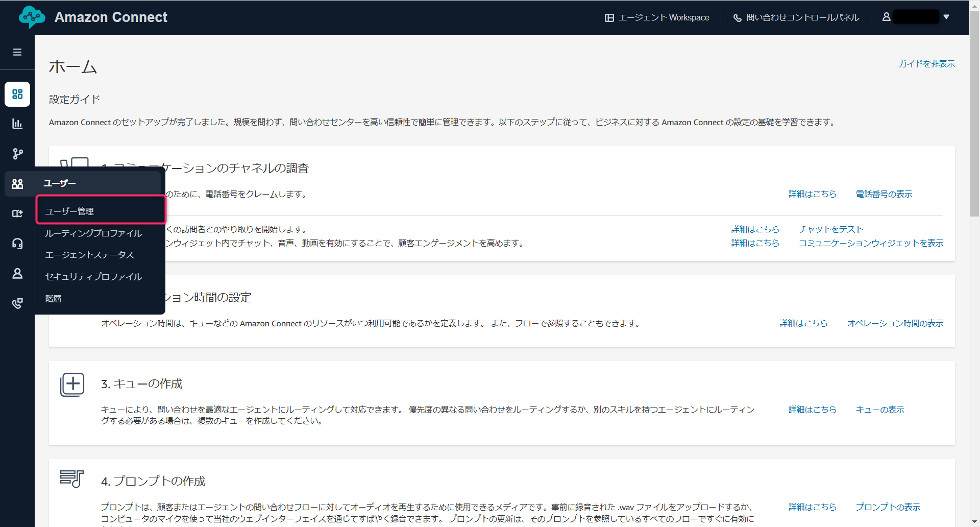Click the hamburger menu icon in sidebar

point(17,52)
